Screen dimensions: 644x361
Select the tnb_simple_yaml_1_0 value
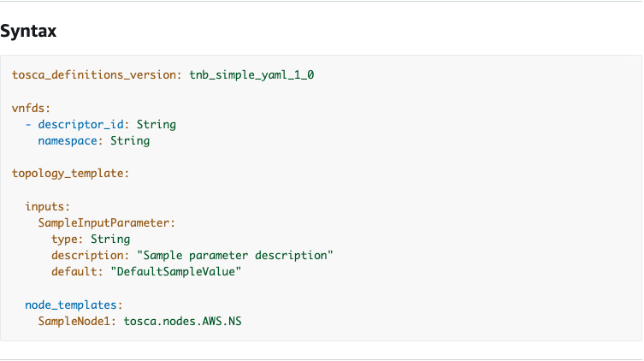pyautogui.click(x=251, y=75)
